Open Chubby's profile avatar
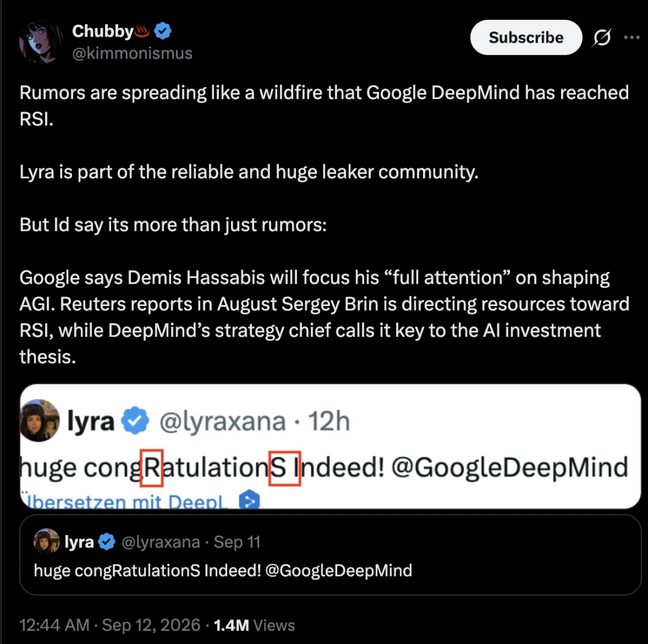This screenshot has height=644, width=648. [x=41, y=42]
